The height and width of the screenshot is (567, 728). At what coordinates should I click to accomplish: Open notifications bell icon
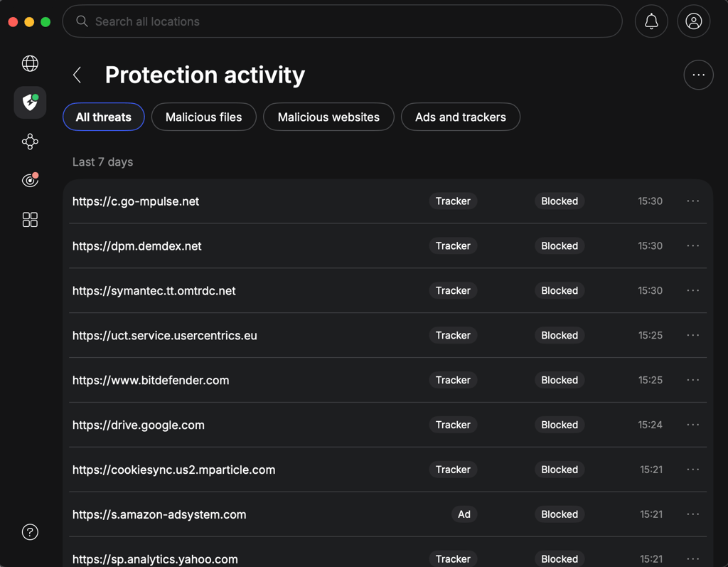(651, 21)
